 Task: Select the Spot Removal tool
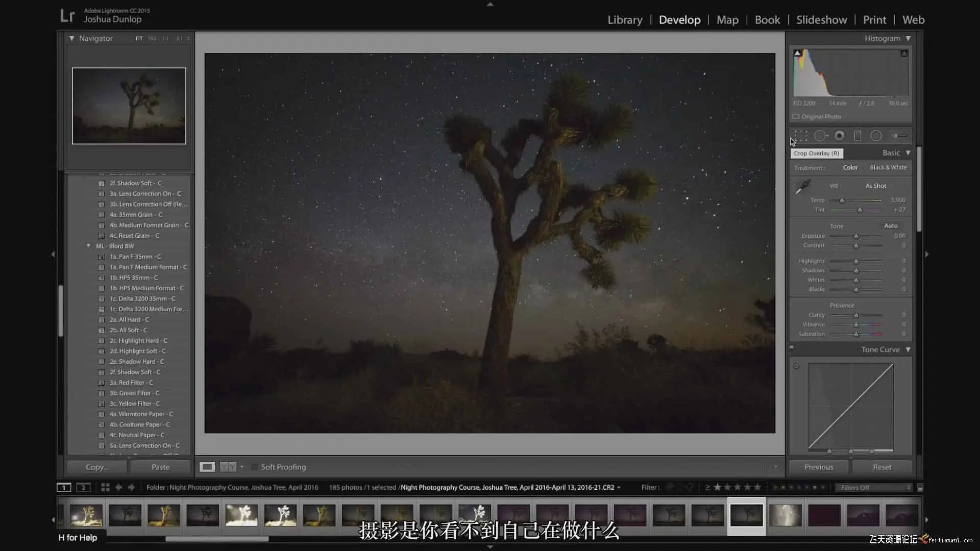(x=820, y=136)
